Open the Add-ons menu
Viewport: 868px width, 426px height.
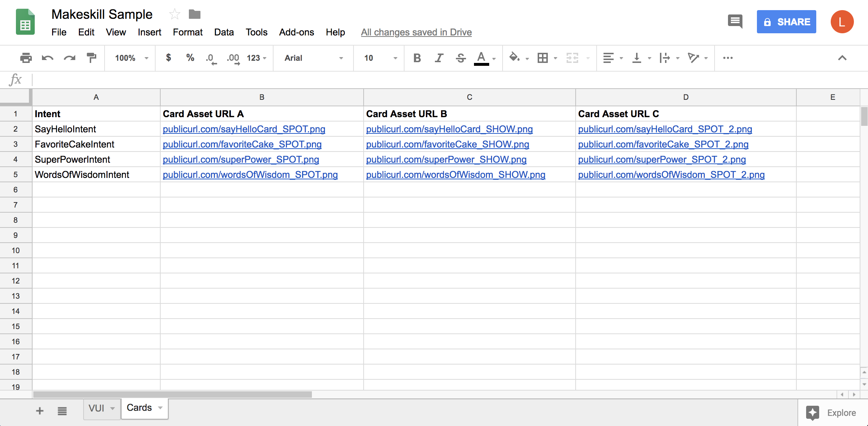click(x=296, y=32)
